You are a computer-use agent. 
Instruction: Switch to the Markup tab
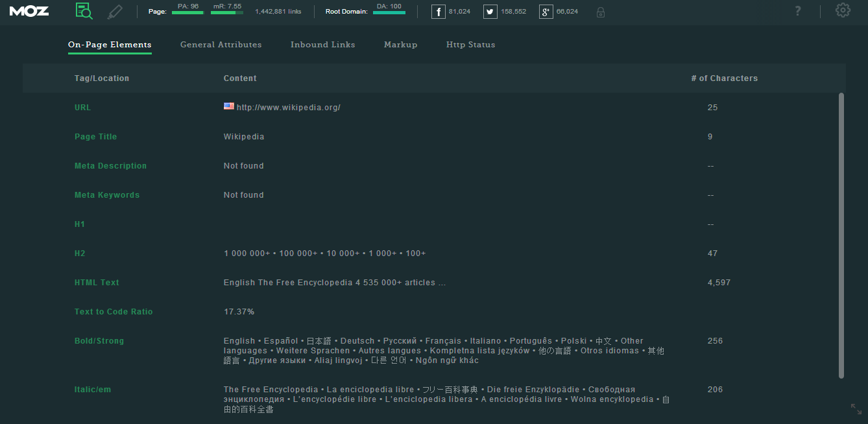click(x=401, y=45)
